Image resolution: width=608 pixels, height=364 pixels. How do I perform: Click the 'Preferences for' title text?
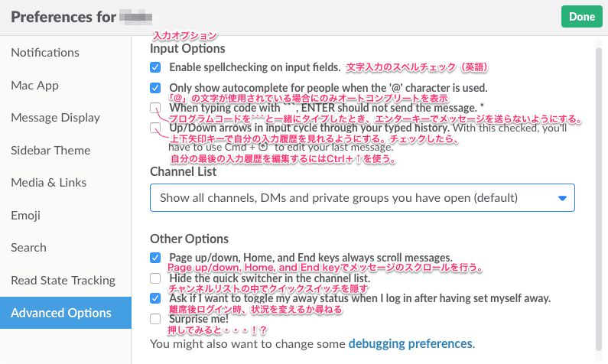(63, 17)
